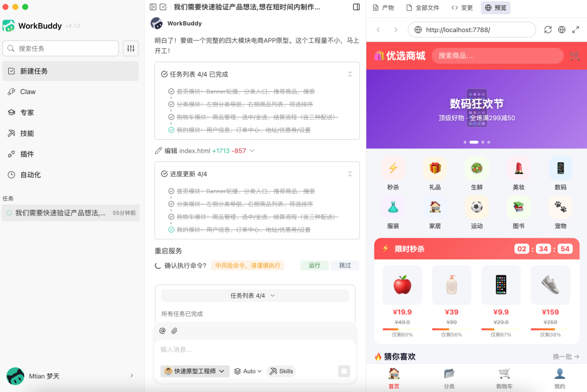Open the ¥9.9 phone product thumbnail
The height and width of the screenshot is (392, 587).
coord(501,285)
